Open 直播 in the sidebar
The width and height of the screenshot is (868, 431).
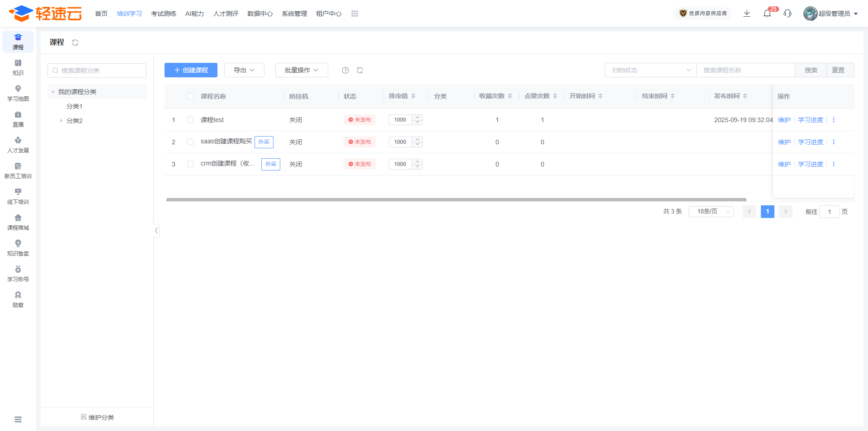pos(18,119)
